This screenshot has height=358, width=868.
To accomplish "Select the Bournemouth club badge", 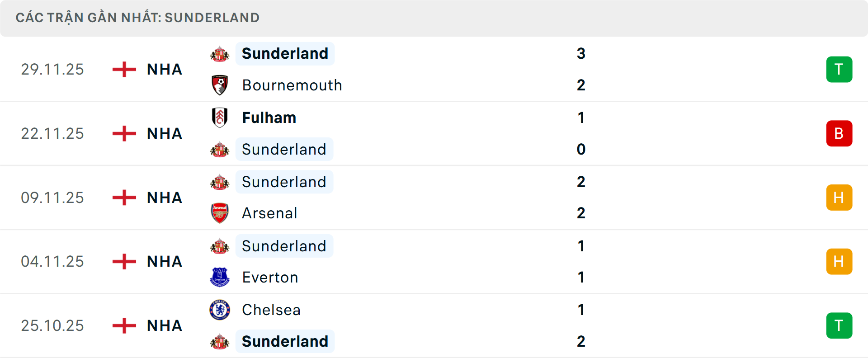I will pyautogui.click(x=219, y=85).
